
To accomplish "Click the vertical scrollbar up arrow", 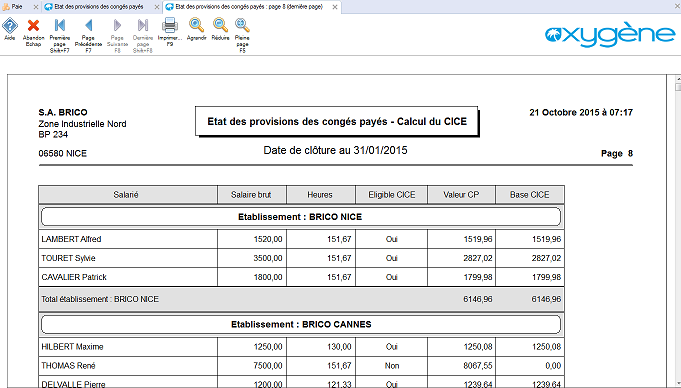I will (678, 79).
